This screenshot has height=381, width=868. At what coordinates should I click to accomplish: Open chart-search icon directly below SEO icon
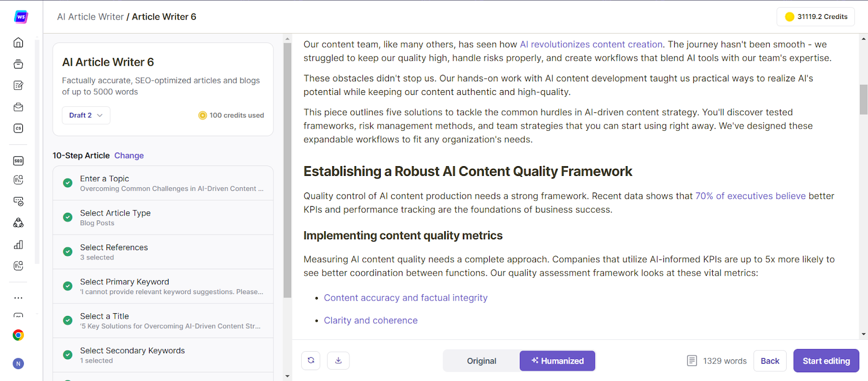[18, 180]
